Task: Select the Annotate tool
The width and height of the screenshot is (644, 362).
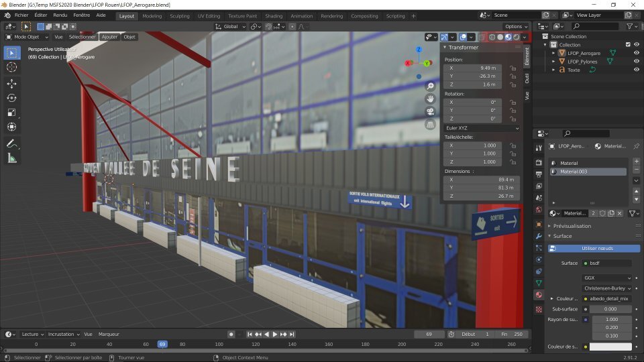Action: (11, 143)
